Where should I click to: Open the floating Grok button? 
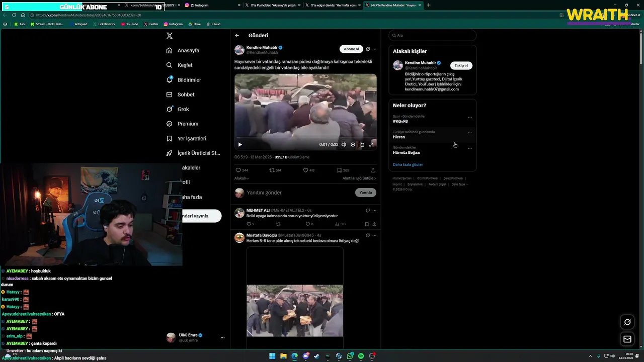[x=627, y=322]
